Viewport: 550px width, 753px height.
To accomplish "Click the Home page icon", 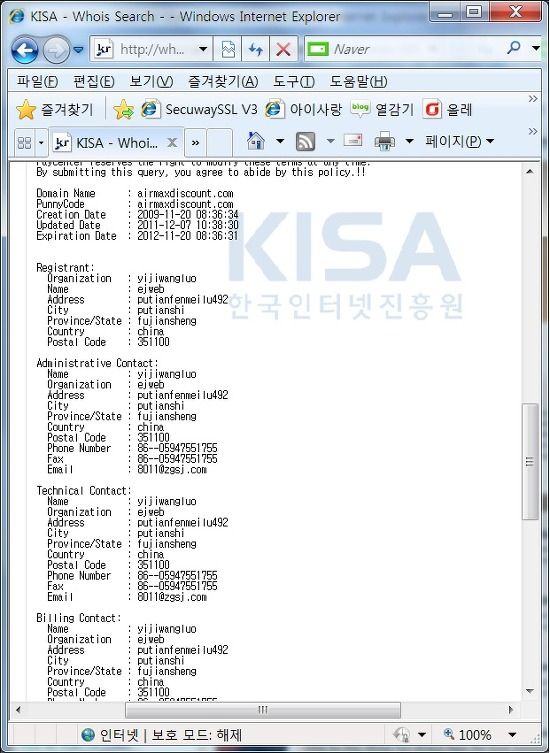I will click(256, 141).
